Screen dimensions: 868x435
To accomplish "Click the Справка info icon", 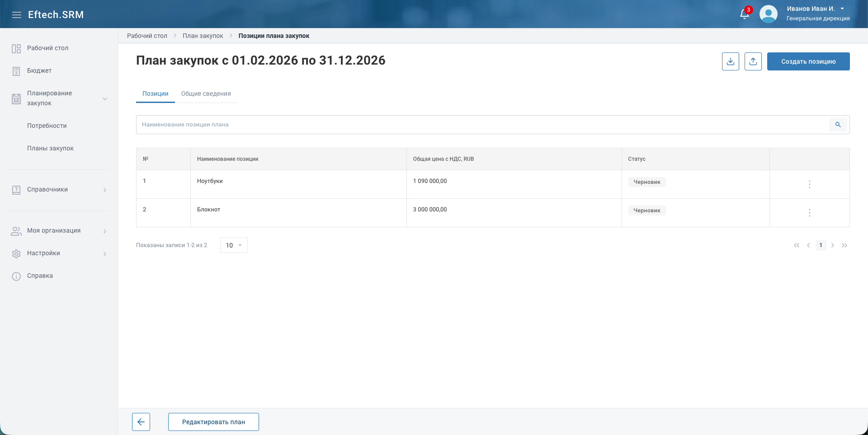I will click(16, 276).
